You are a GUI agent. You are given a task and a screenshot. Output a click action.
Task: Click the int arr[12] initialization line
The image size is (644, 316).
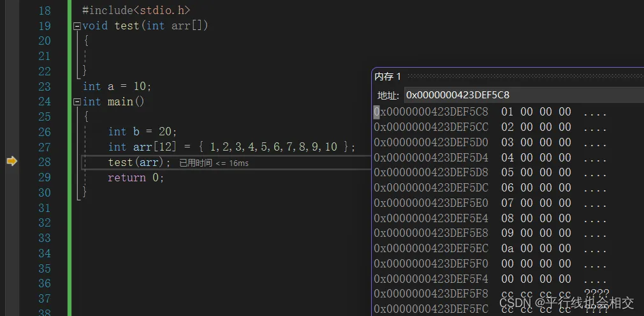pyautogui.click(x=231, y=147)
